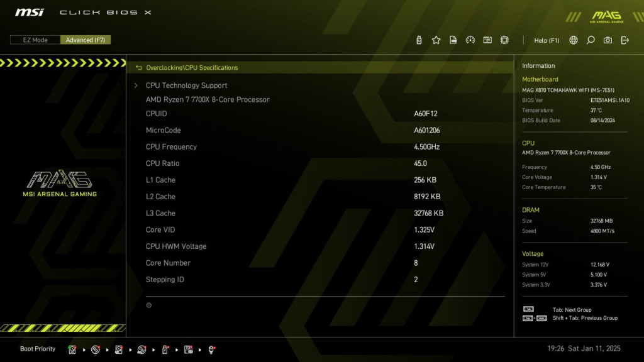Click DRAM Speed value 4800 MT/s
Image resolution: width=644 pixels, height=362 pixels.
602,231
